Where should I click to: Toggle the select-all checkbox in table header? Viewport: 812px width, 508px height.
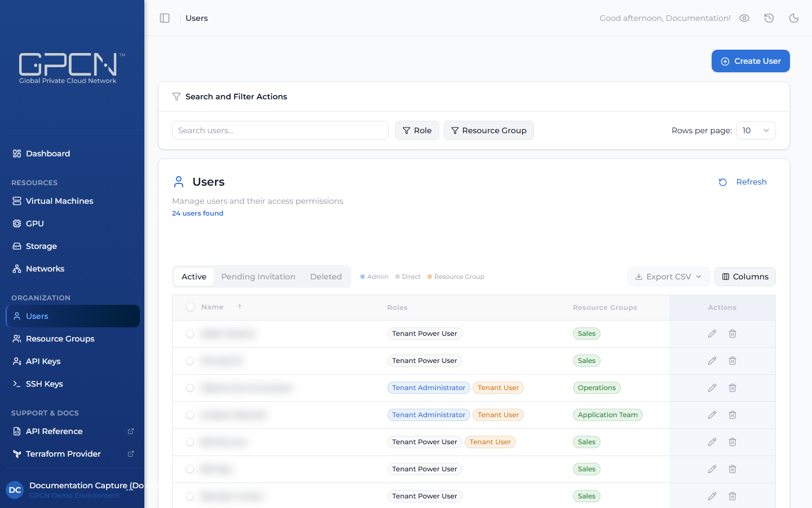pos(190,307)
